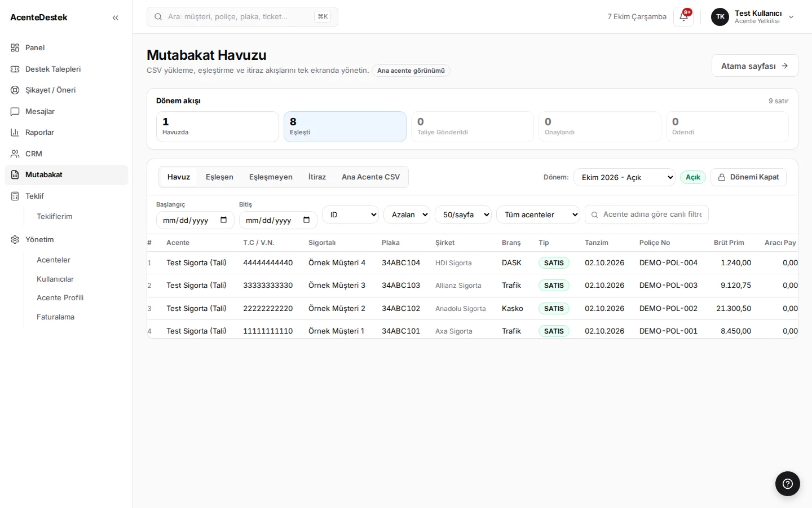Open the Dönem period dropdown

624,177
